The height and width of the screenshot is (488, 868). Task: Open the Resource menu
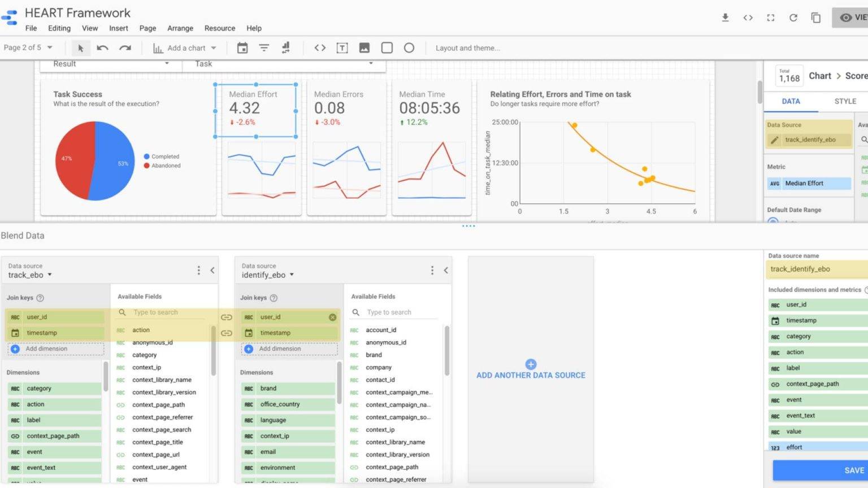[219, 28]
